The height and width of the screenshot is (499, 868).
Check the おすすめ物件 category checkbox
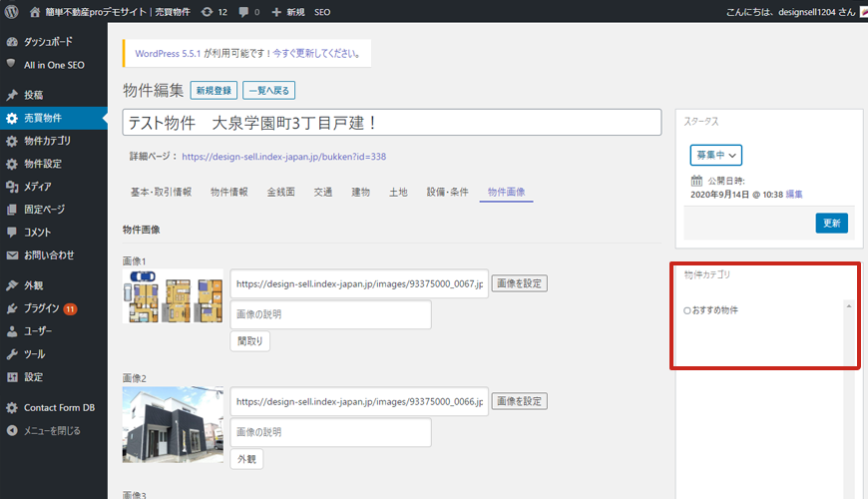(687, 311)
